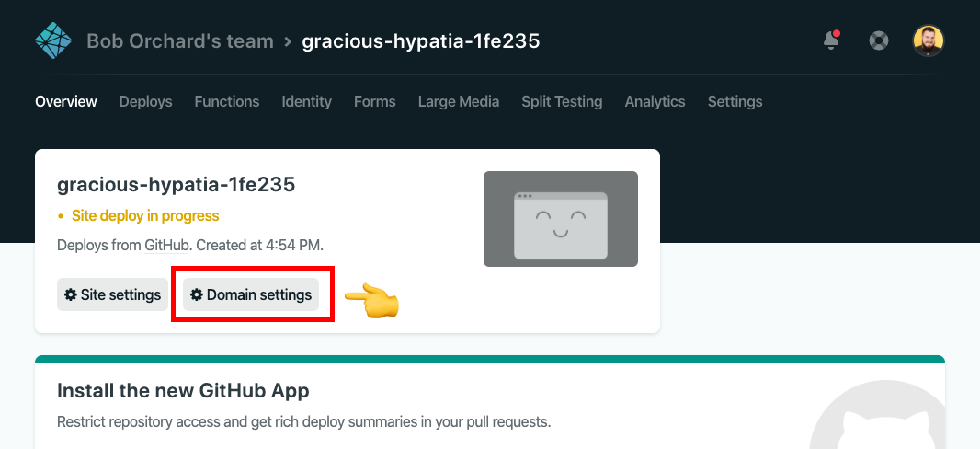The height and width of the screenshot is (449, 980).
Task: Go to Bob Orchard's team breadcrumb
Action: (x=180, y=41)
